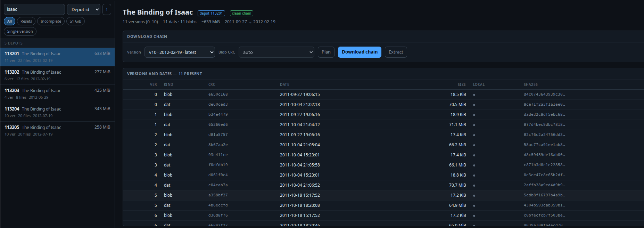Viewport: 644px width, 228px height.
Task: Click SHA256 hash 877d4bec9dbc7818…
Action: click(x=544, y=125)
